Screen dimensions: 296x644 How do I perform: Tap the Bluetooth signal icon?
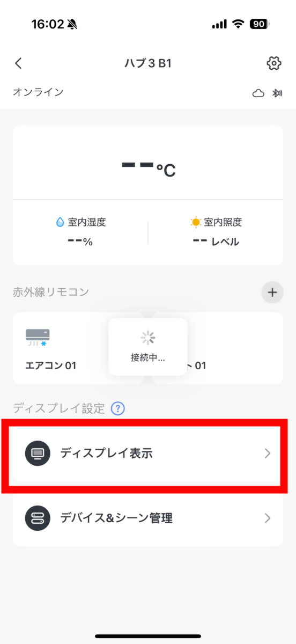coord(277,93)
